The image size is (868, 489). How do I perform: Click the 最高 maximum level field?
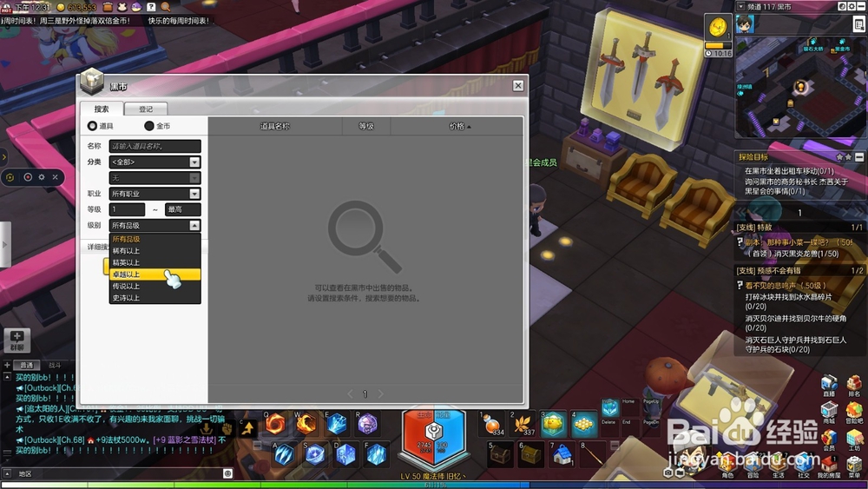(x=183, y=209)
